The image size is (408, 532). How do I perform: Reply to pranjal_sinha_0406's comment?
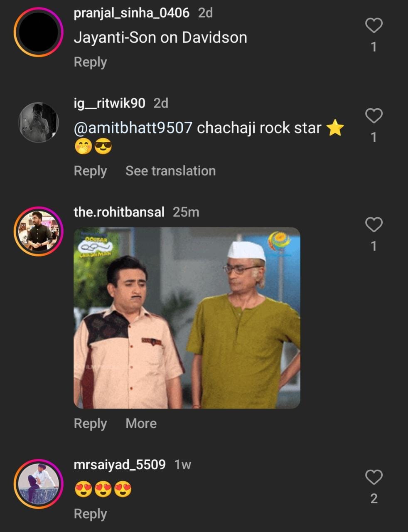click(90, 62)
